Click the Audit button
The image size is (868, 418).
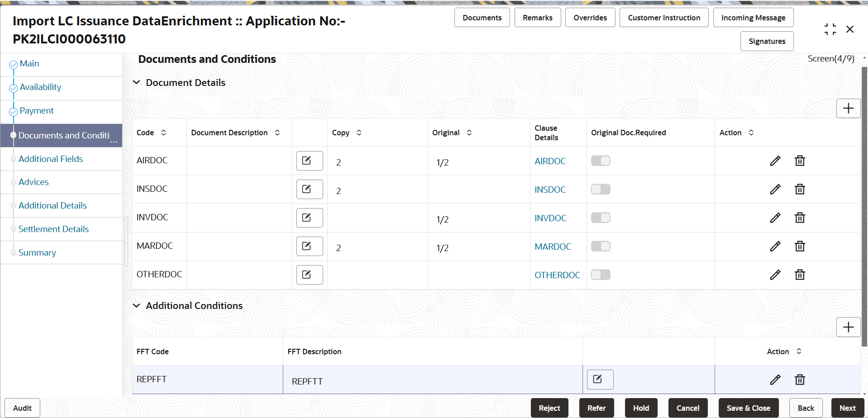[22, 408]
